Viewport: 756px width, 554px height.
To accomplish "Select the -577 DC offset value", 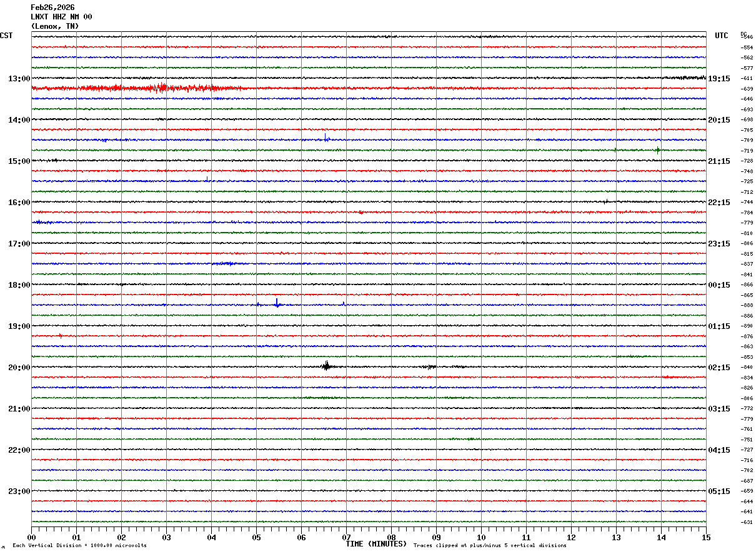I will coord(747,68).
